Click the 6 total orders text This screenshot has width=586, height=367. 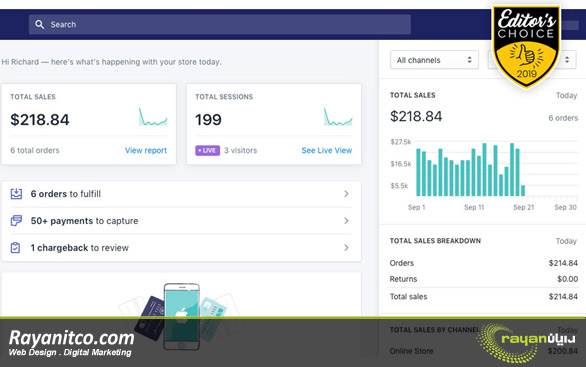coord(35,150)
